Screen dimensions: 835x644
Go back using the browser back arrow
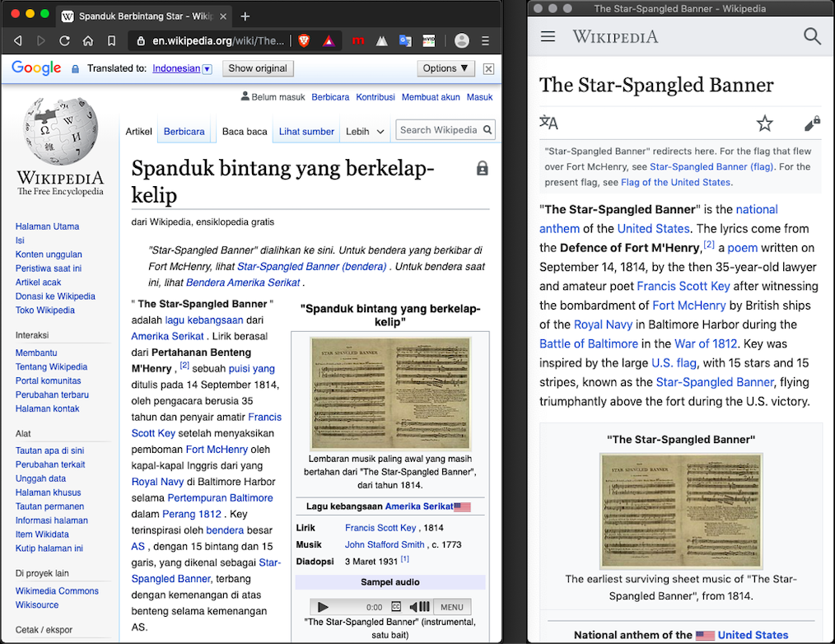[18, 40]
